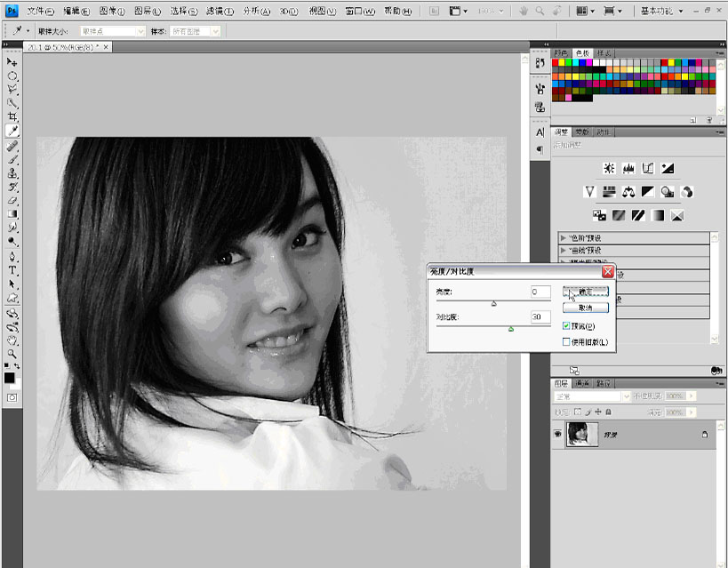Select the Eyedropper tool in the toolbox
728x568 pixels.
[x=12, y=131]
